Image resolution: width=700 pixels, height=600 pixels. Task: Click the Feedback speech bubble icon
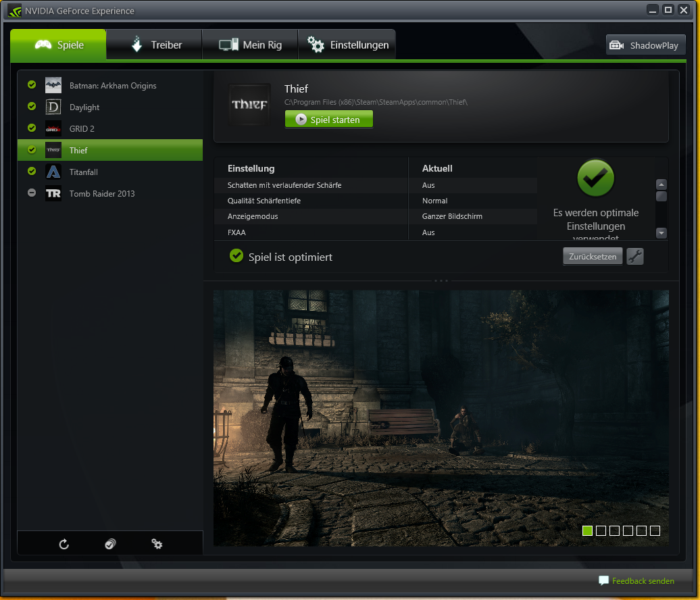(603, 580)
